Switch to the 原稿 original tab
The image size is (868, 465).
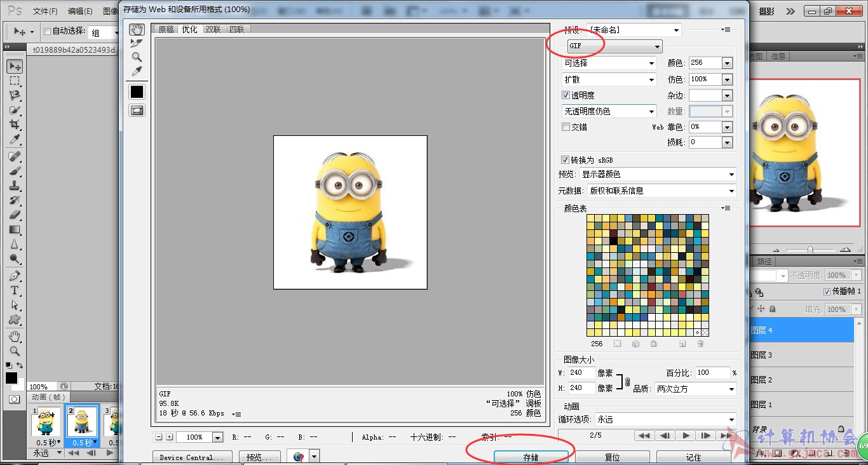(166, 29)
